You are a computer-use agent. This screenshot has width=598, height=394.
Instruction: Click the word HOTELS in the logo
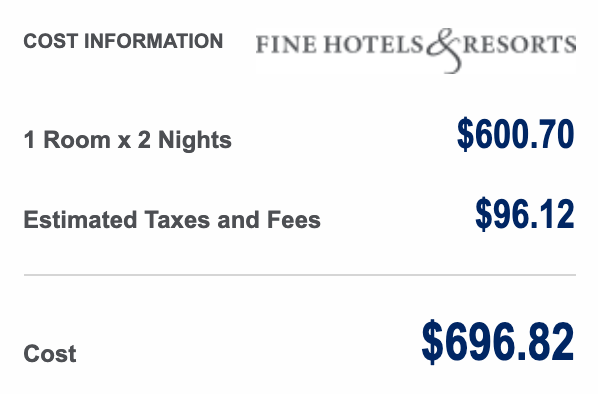[x=374, y=44]
